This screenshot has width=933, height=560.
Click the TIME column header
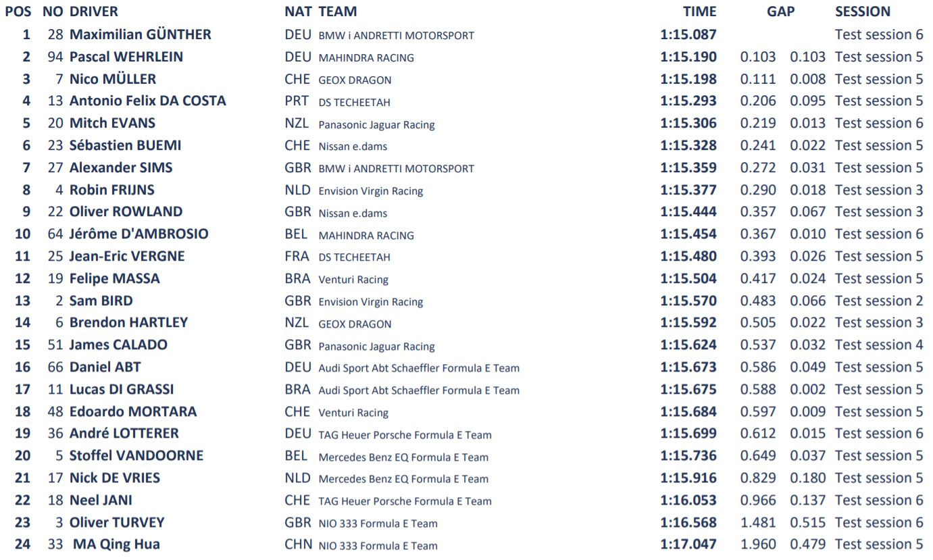699,11
